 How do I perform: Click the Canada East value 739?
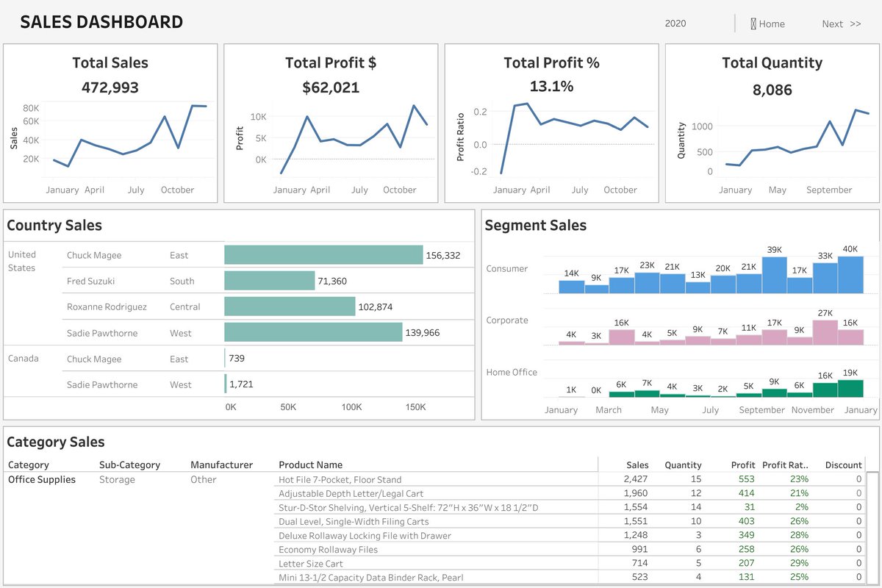click(237, 358)
